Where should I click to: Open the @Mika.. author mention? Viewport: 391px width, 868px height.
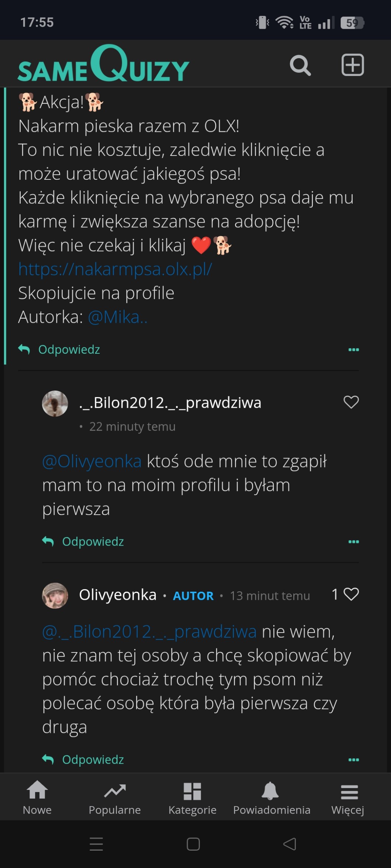pos(118,317)
